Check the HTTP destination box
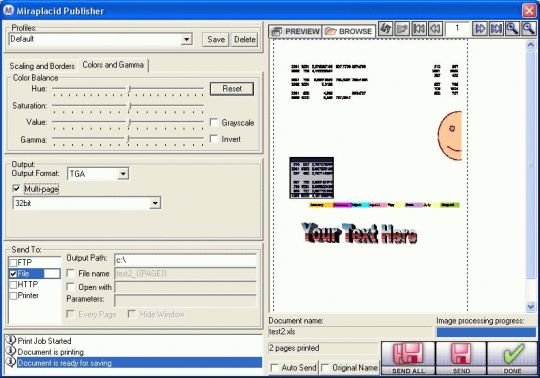The image size is (540, 378). pos(13,285)
